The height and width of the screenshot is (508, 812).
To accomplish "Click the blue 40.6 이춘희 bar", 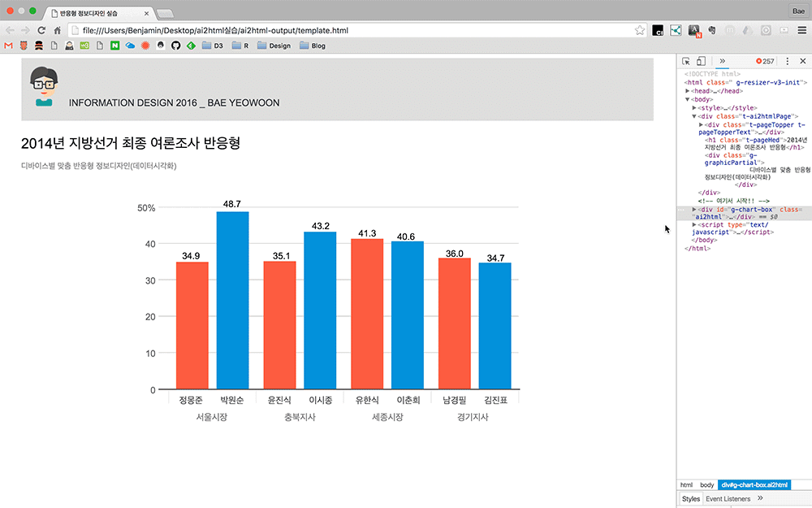I will tap(408, 315).
